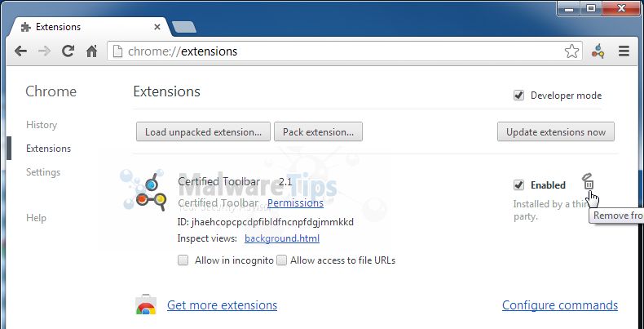Uncheck the Developer mode checkbox
644x329 pixels.
click(x=518, y=96)
